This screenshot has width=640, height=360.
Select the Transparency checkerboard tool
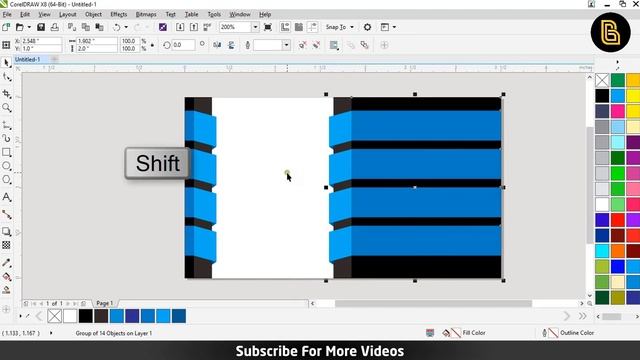7,245
